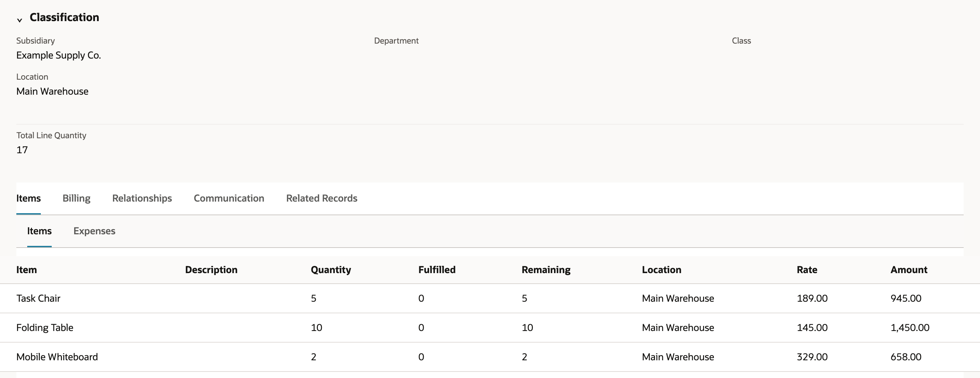Open the Communication tab
Viewport: 980px width, 378px height.
229,198
